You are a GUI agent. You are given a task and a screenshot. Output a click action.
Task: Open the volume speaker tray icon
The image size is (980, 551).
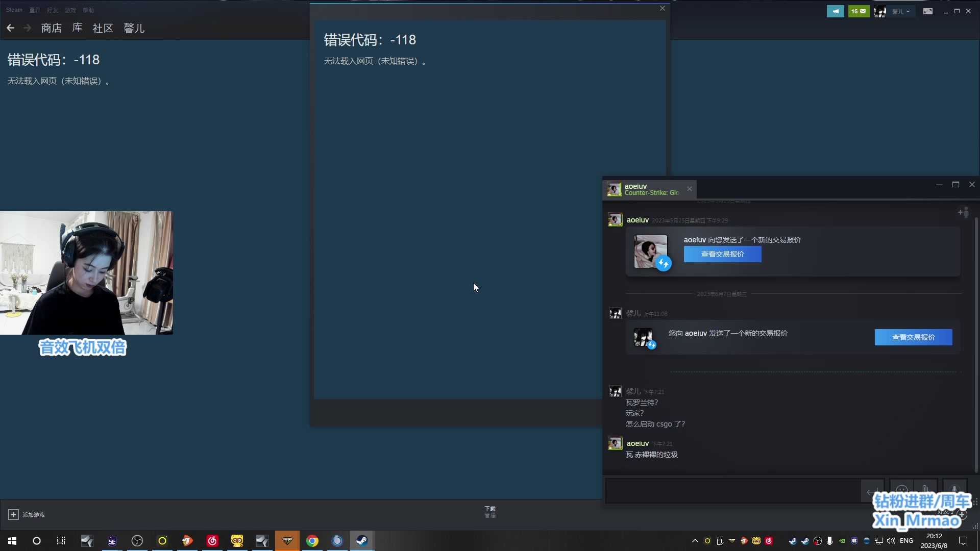pos(891,541)
